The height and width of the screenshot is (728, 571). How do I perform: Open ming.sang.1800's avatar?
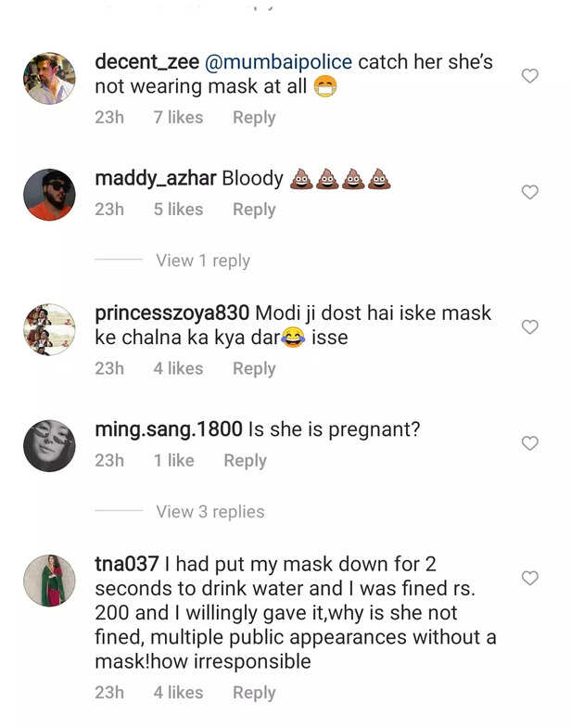49,445
